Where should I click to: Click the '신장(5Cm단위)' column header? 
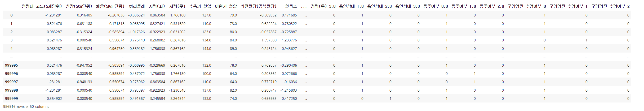pyautogui.click(x=79, y=6)
